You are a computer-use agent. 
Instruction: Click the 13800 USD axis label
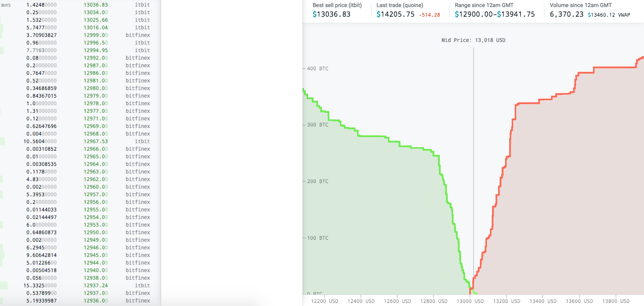616,301
